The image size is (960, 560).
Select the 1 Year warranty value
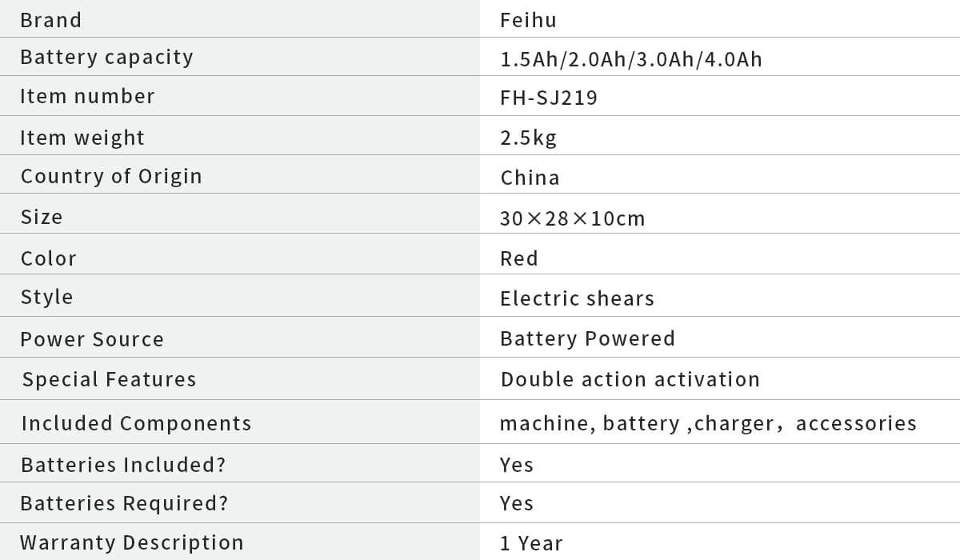pyautogui.click(x=531, y=543)
